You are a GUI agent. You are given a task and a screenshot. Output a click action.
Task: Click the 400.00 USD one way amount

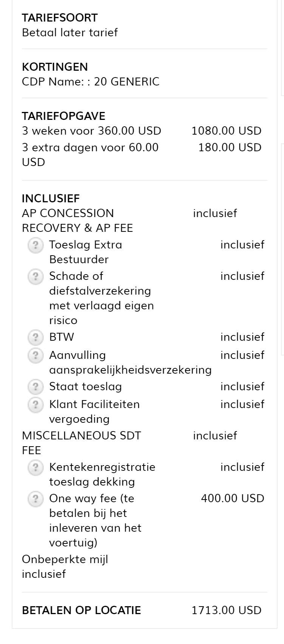click(232, 498)
